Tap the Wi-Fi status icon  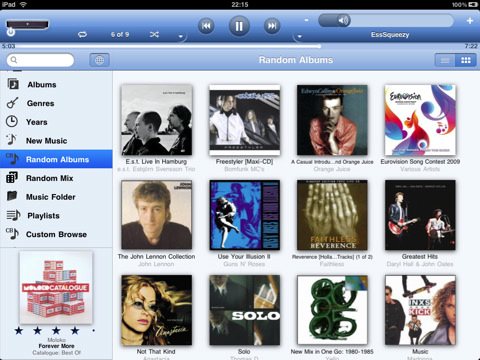(23, 4)
